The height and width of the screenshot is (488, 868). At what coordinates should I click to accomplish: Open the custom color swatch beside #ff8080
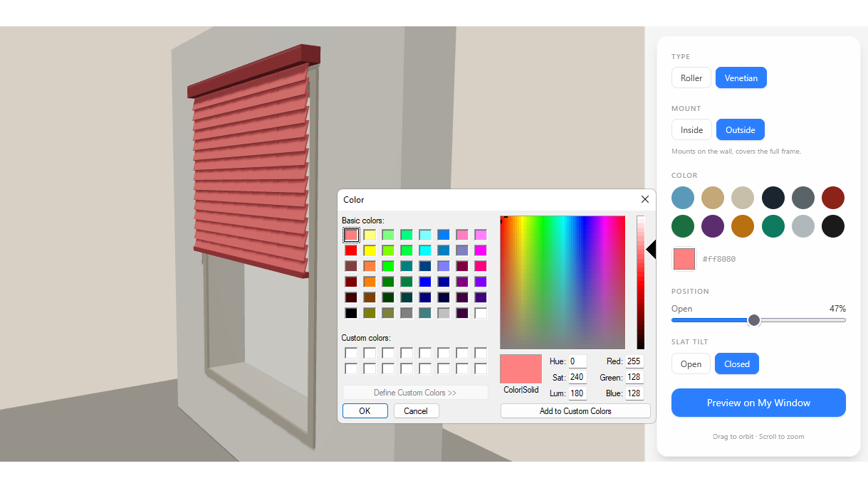pyautogui.click(x=684, y=259)
